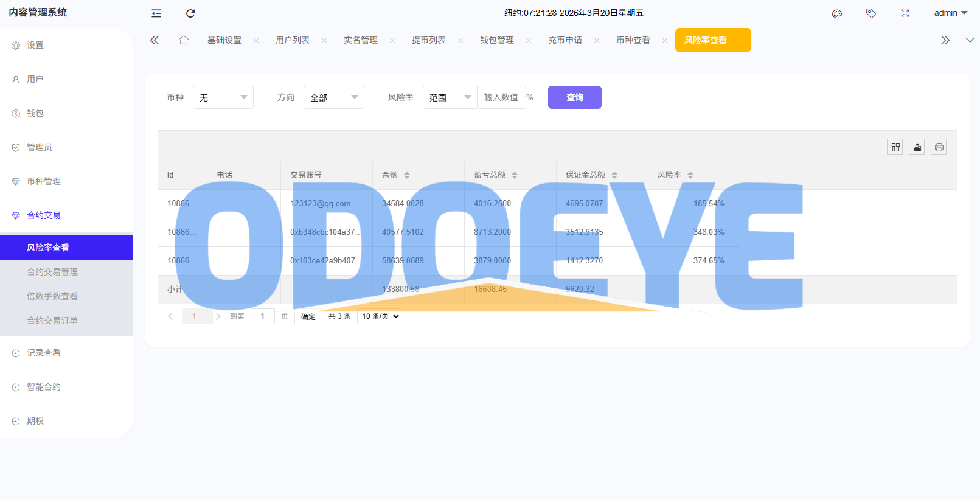Print the table with printer icon

[x=939, y=147]
